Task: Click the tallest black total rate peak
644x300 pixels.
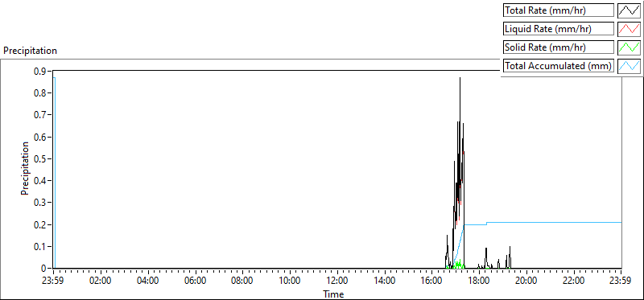Action: tap(460, 78)
